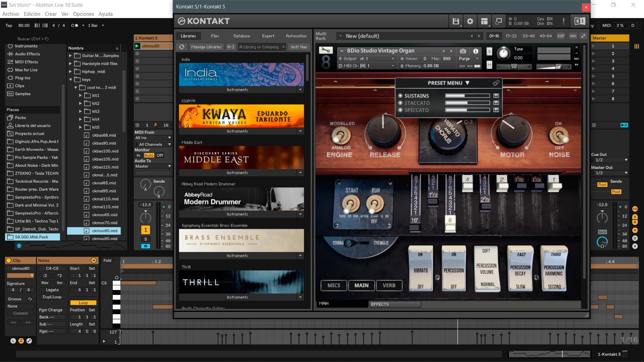The image size is (644, 362).
Task: Open MIDI From All Ins dropdown
Action: 153,138
